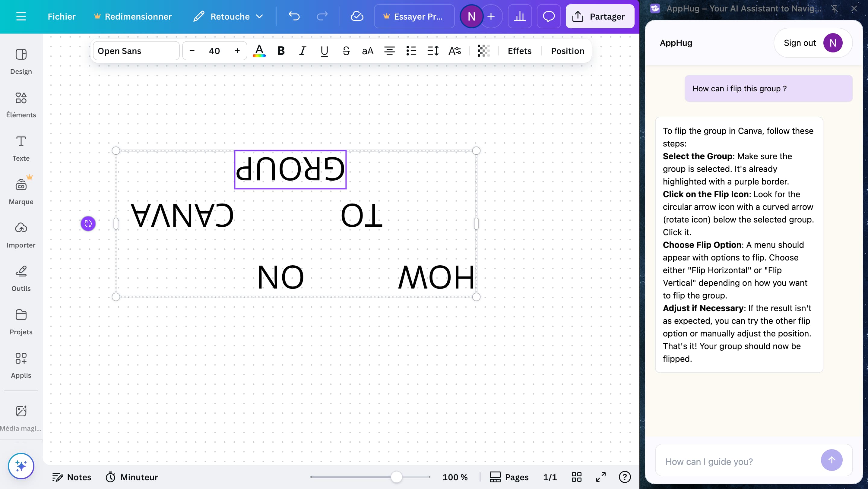Select the HOW text element
This screenshot has width=868, height=489.
pyautogui.click(x=436, y=277)
